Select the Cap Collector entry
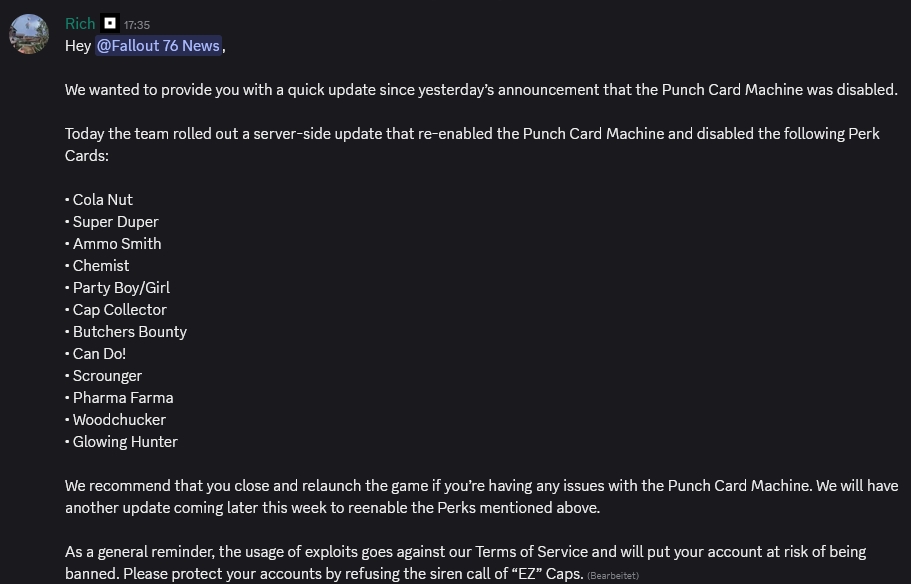This screenshot has height=584, width=911. (119, 309)
